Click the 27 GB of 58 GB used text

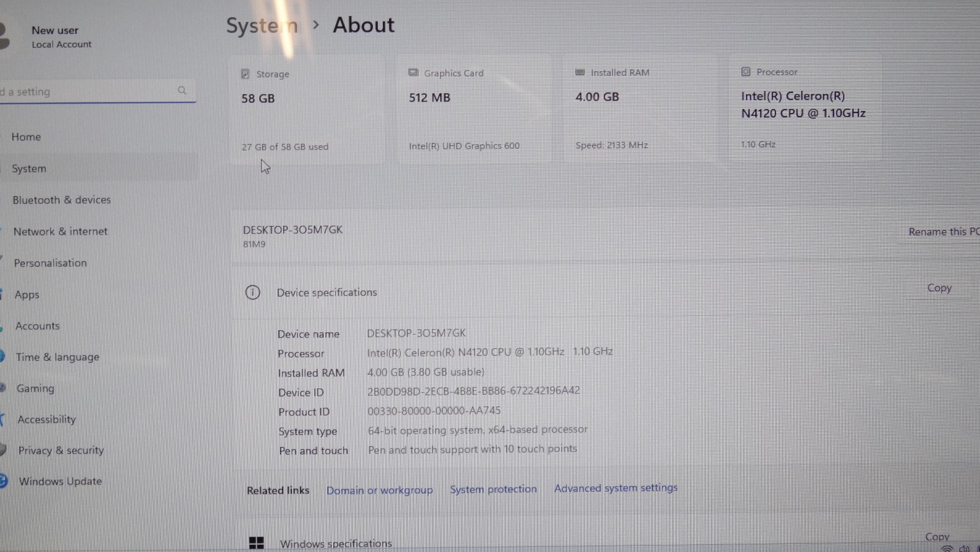pos(285,147)
